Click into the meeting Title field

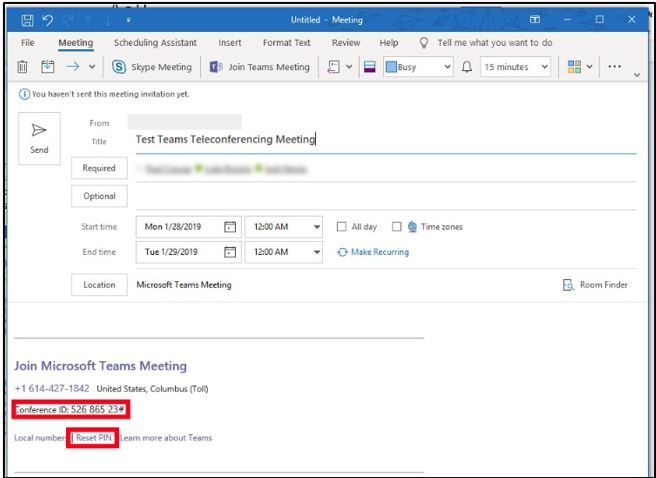380,140
